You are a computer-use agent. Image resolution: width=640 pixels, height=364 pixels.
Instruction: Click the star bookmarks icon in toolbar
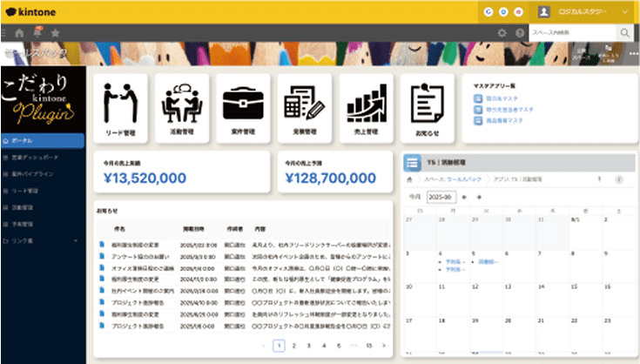[56, 32]
